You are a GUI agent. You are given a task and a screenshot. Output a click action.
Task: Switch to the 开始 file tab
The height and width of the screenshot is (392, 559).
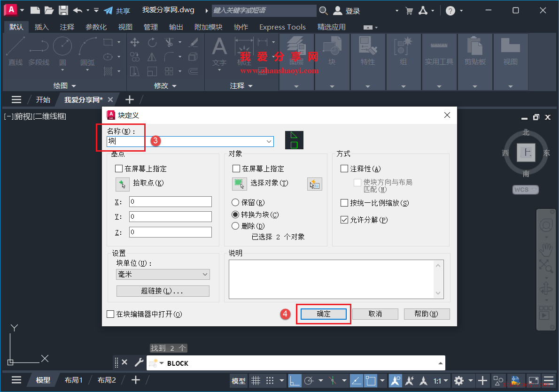point(43,100)
